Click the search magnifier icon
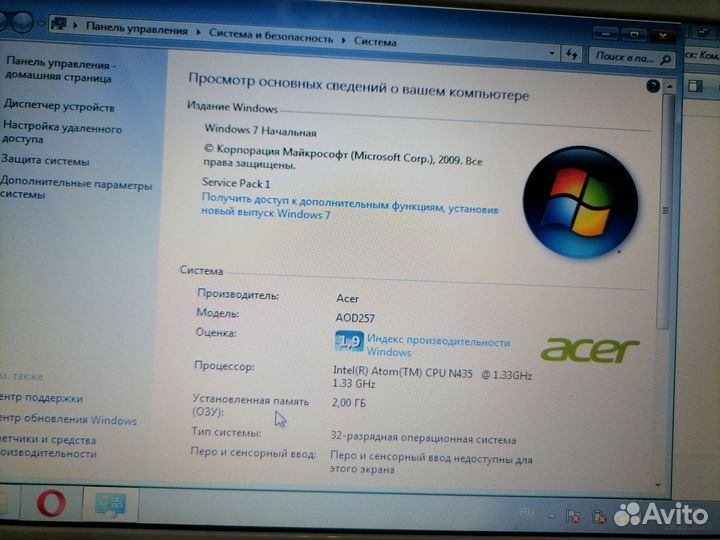This screenshot has width=720, height=540. coord(665,59)
